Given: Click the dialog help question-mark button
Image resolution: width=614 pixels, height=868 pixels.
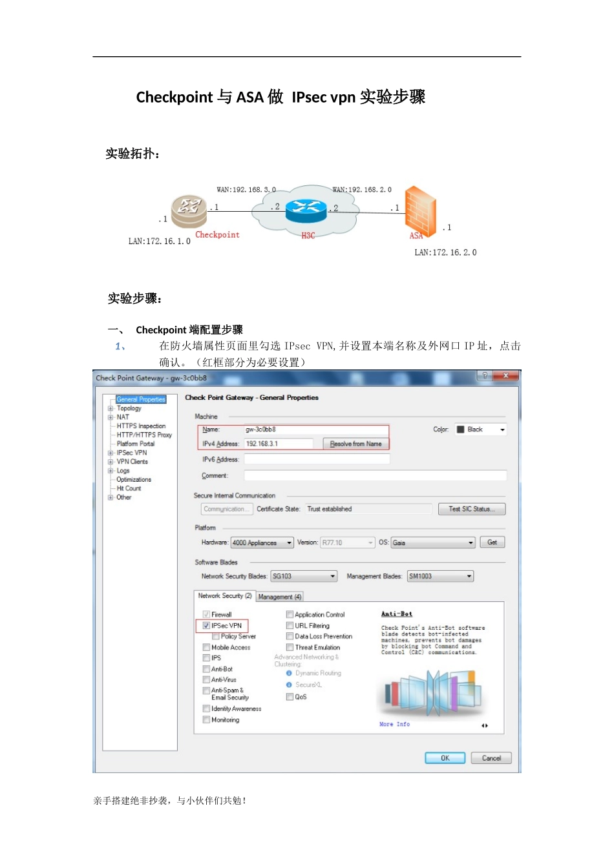Looking at the screenshot, I should [x=485, y=376].
